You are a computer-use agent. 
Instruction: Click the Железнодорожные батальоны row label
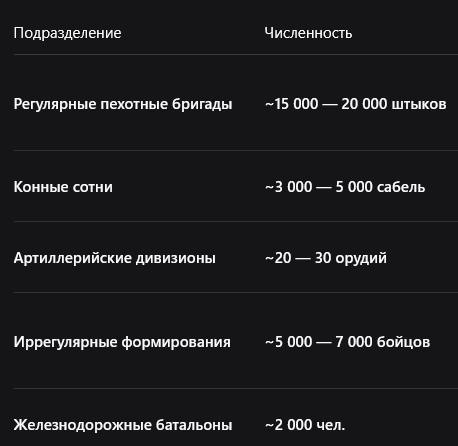tap(123, 425)
